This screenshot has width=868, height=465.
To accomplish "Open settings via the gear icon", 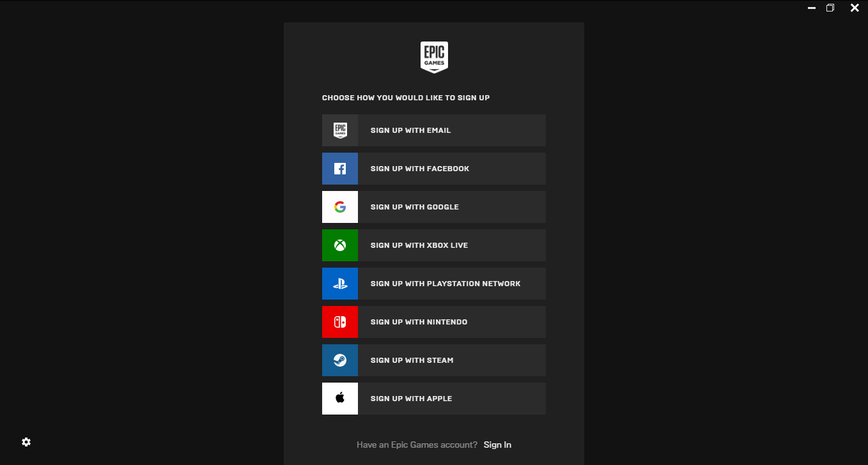I will point(26,442).
